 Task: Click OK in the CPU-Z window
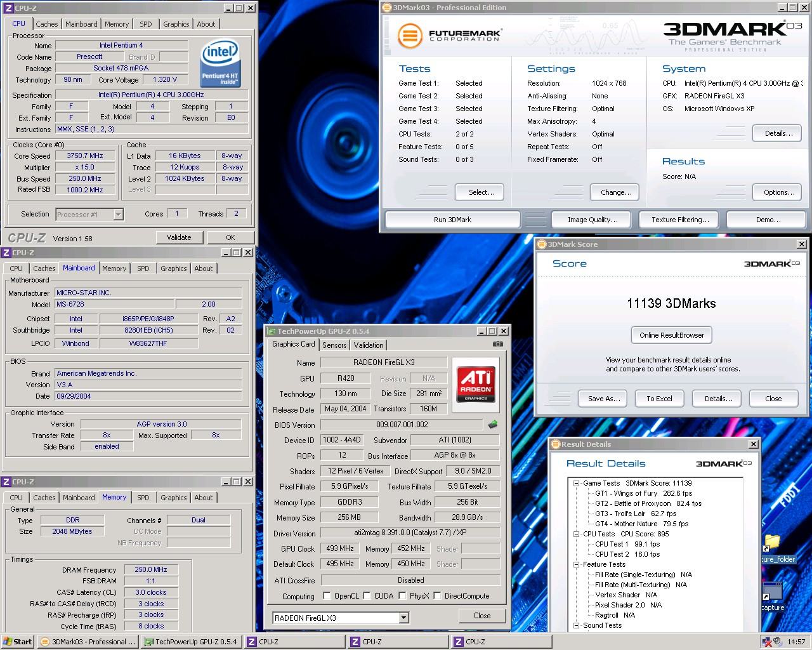(230, 237)
